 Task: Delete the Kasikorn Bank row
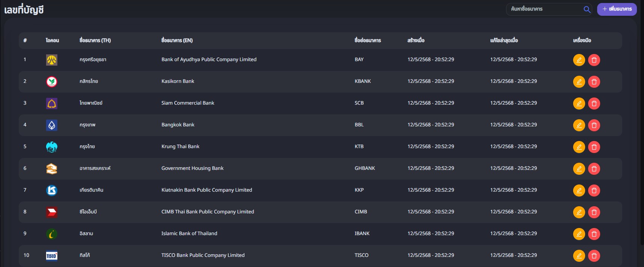(594, 82)
